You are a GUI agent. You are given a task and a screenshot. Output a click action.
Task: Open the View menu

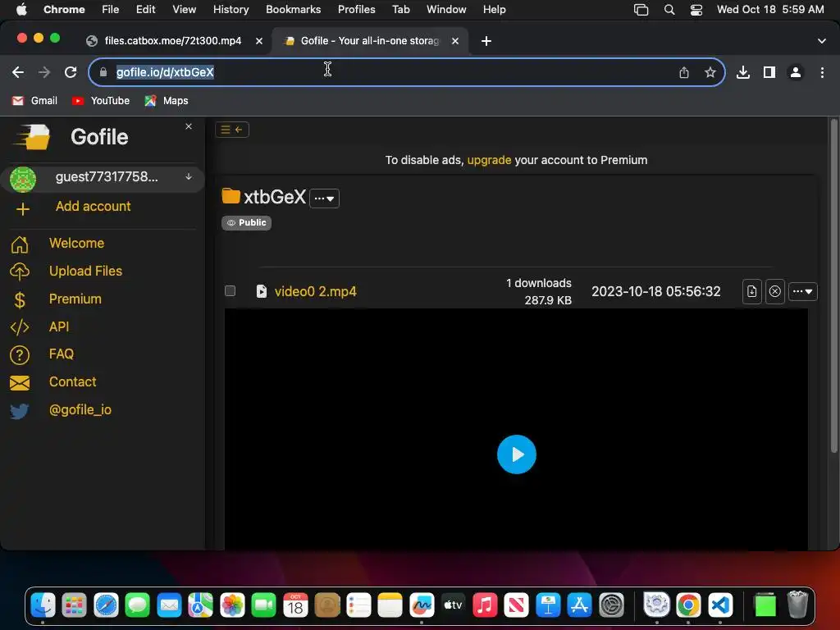pos(184,10)
